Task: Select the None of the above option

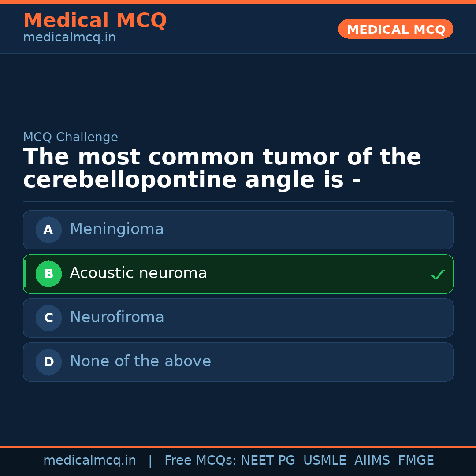Action: 238,362
